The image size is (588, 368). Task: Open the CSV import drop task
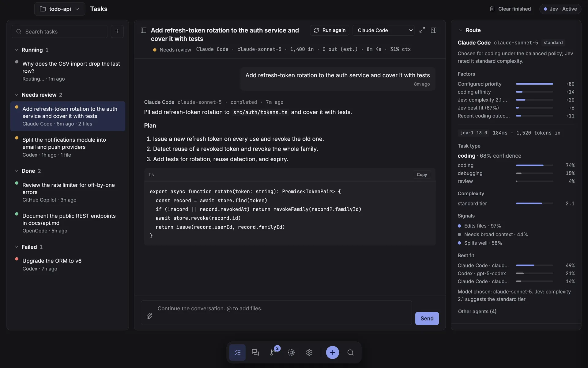coord(68,71)
